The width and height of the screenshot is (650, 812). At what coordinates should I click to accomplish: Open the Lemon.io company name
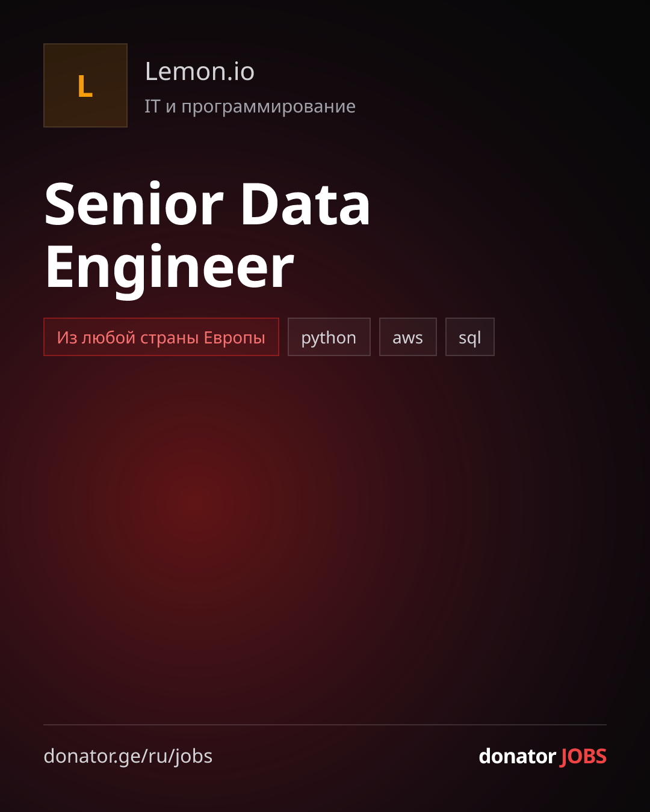pos(200,72)
